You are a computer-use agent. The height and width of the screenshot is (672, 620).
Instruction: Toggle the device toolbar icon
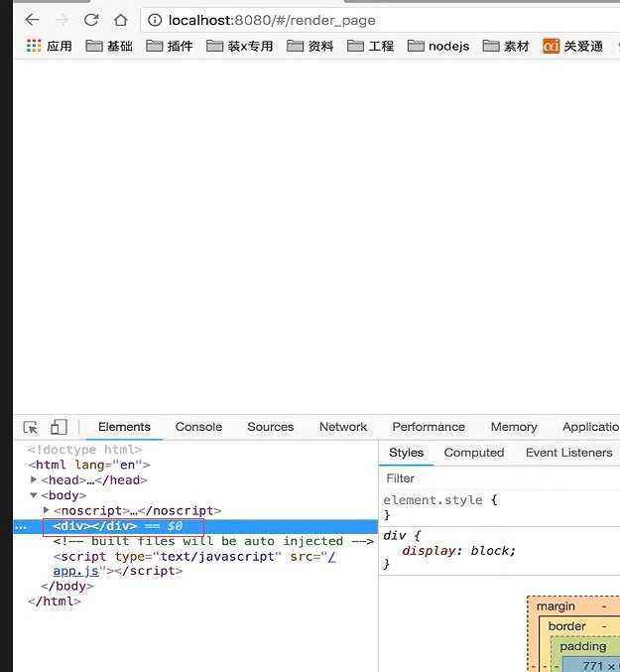coord(59,427)
